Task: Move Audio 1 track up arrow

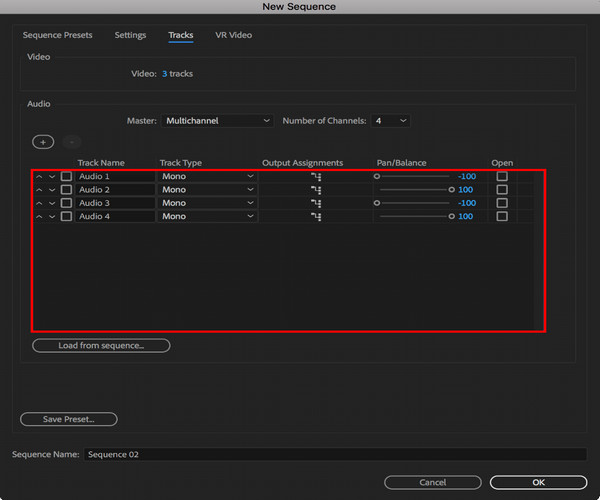Action: pos(39,177)
